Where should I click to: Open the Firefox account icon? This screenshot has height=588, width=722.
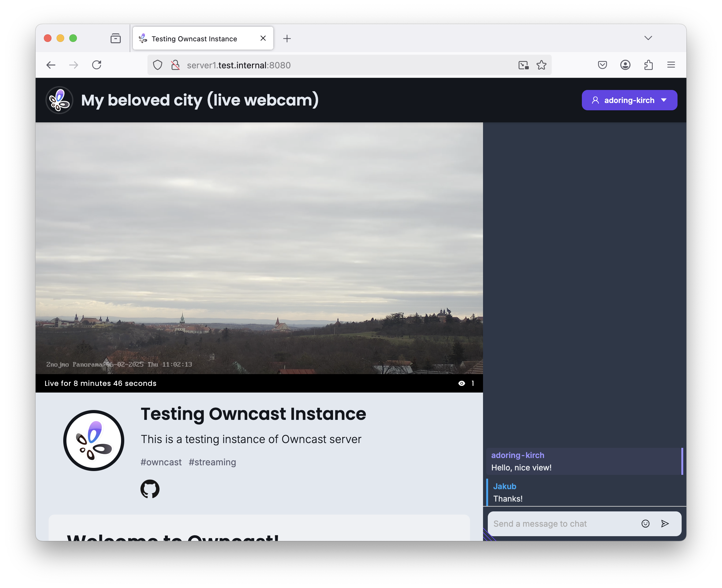click(625, 65)
